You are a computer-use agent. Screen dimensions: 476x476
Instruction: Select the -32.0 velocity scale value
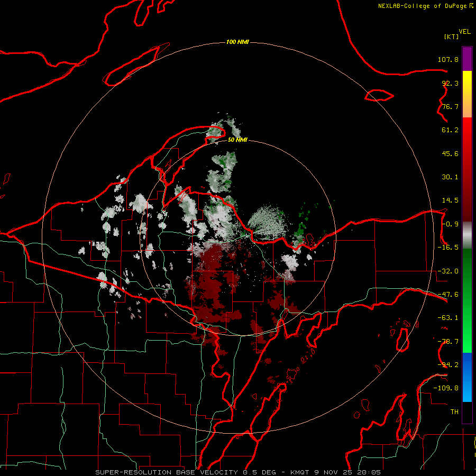point(448,271)
